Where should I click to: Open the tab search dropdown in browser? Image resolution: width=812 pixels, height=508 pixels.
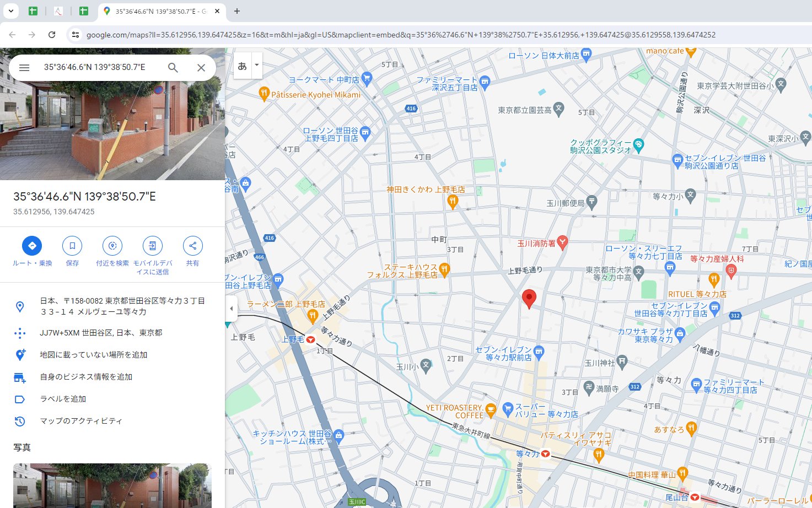(10, 11)
